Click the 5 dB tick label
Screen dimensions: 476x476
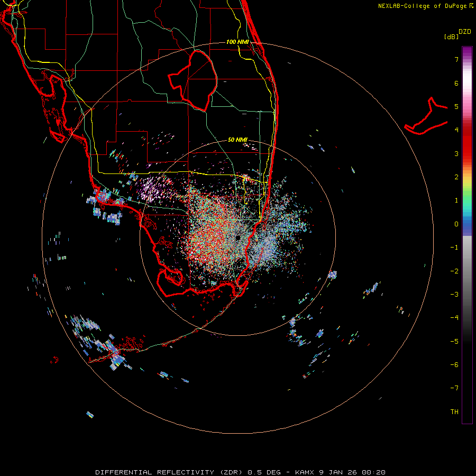click(456, 106)
